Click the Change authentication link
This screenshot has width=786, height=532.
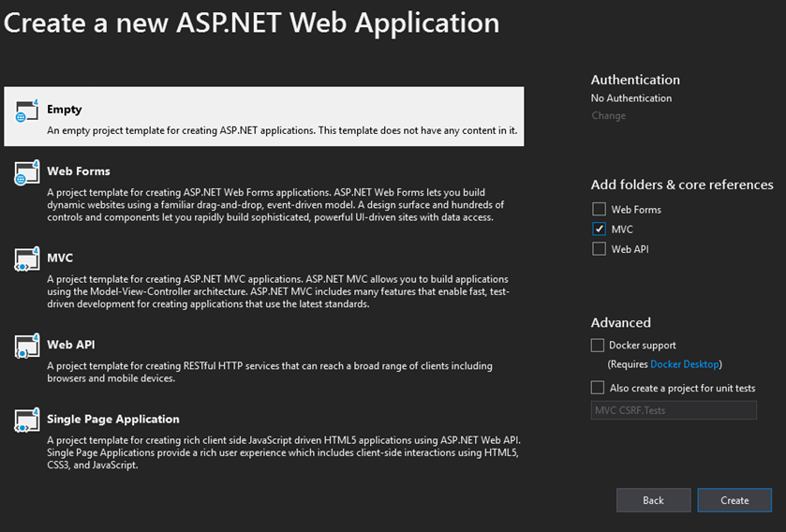click(x=609, y=116)
